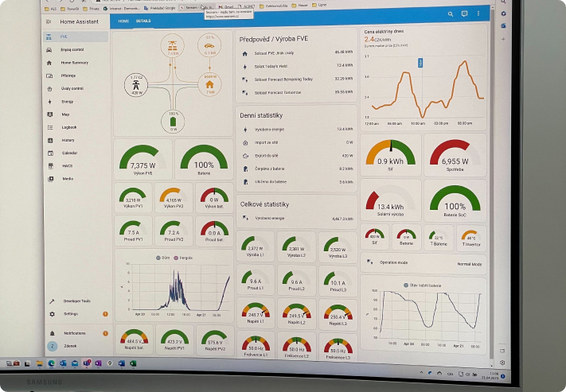This screenshot has height=392, width=566.
Task: Open the Zdenek user profile
Action: point(71,346)
